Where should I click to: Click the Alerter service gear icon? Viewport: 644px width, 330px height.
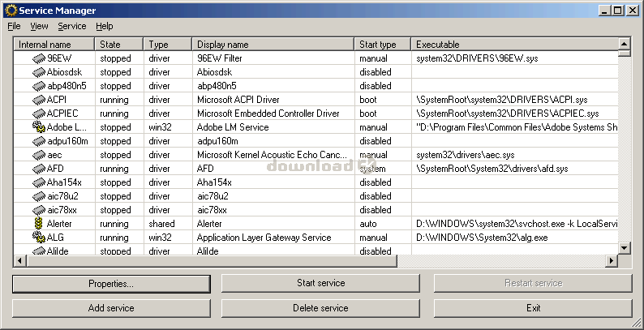point(38,224)
